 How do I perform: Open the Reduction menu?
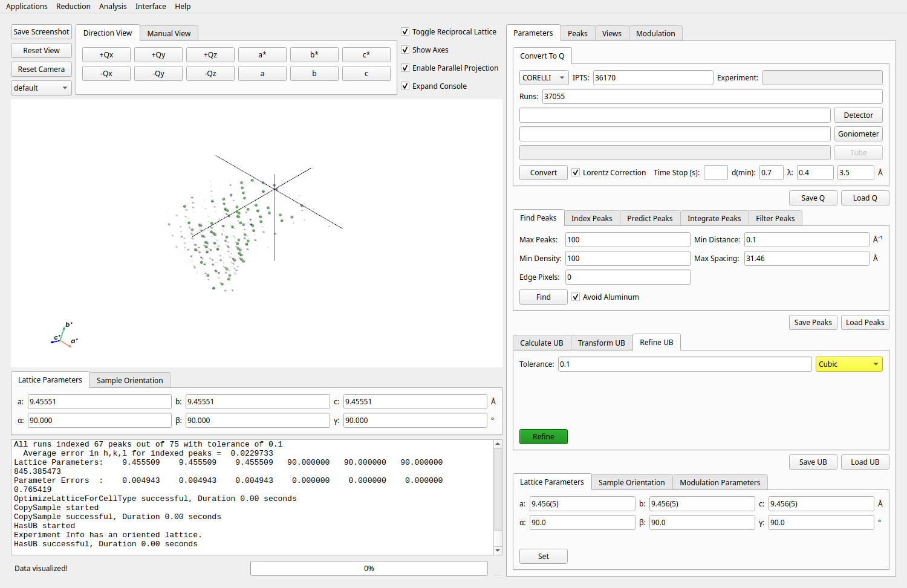point(73,6)
